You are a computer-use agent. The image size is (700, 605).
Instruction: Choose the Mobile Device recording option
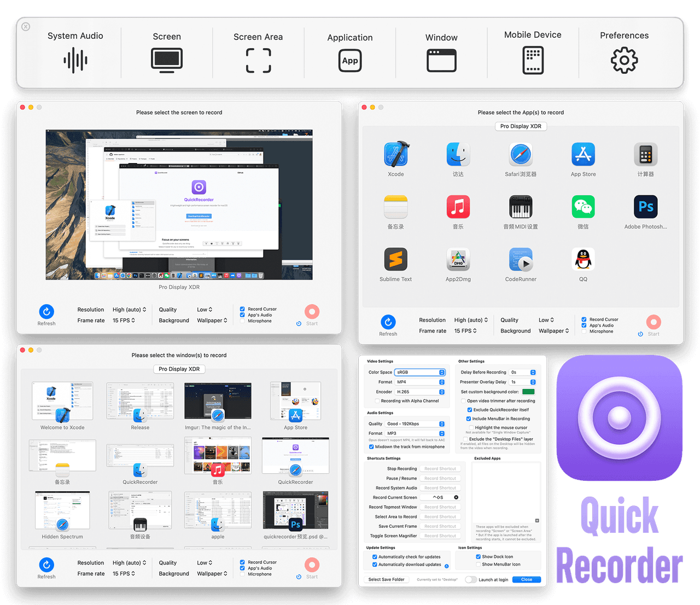[533, 60]
